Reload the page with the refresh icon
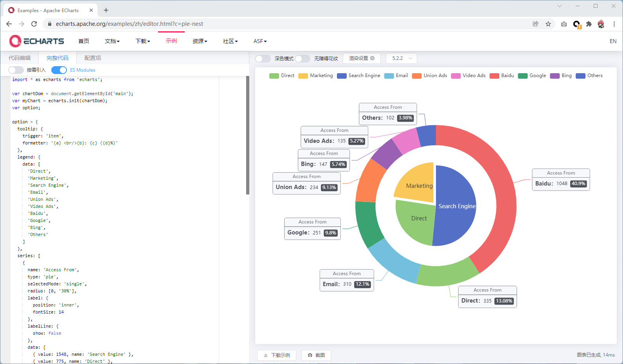The width and height of the screenshot is (623, 364). (34, 24)
